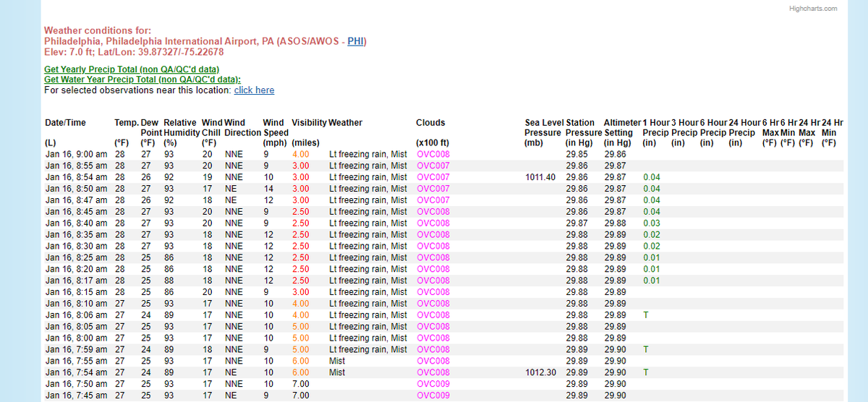Click Get Yearly Precip Total link
Screen dimensions: 868x402
point(132,69)
